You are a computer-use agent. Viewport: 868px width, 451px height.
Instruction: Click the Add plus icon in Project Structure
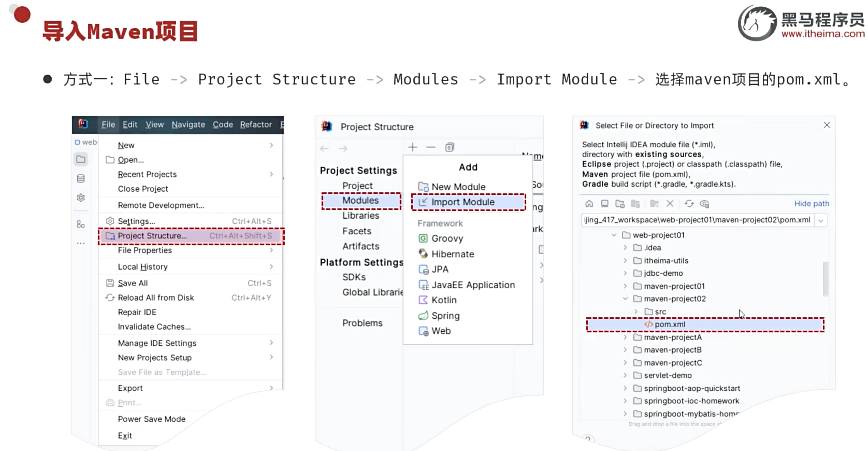coord(412,147)
